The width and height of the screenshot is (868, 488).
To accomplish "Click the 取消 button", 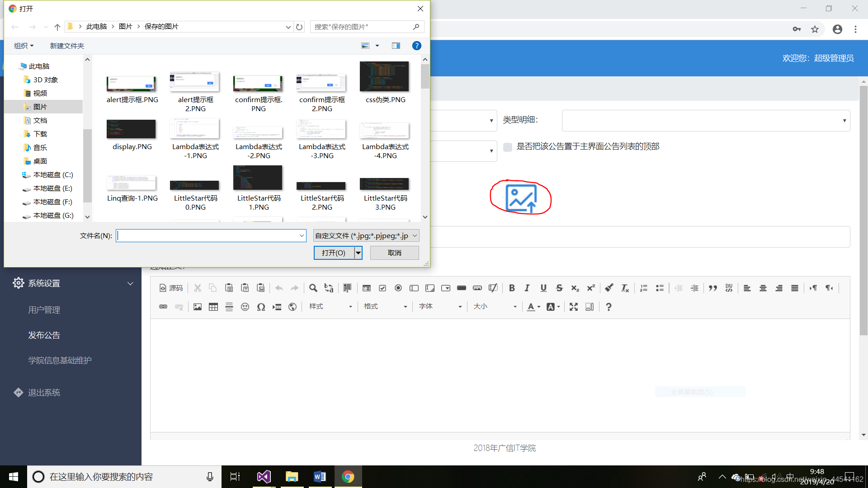I will 394,253.
